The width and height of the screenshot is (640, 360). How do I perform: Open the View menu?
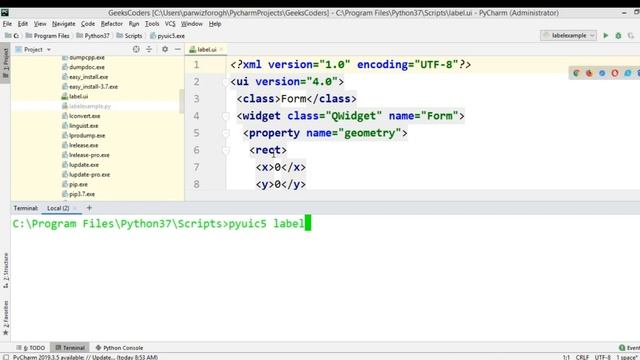(40, 24)
